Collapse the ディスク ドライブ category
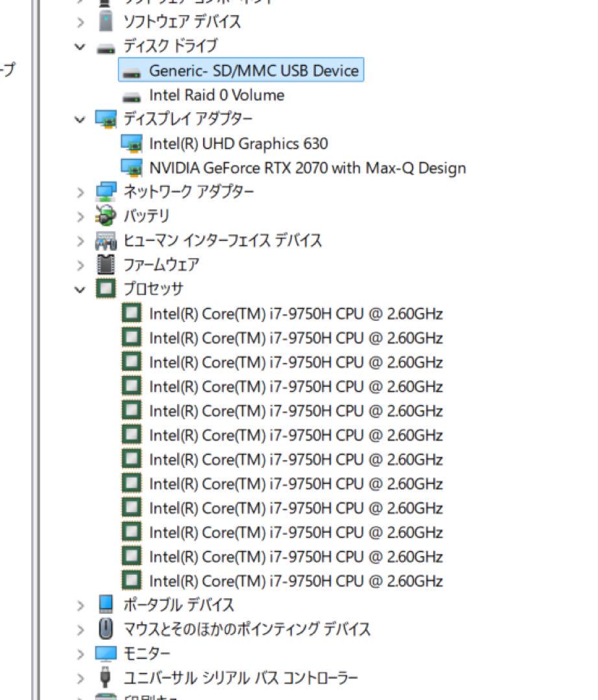This screenshot has height=700, width=598. tap(80, 46)
